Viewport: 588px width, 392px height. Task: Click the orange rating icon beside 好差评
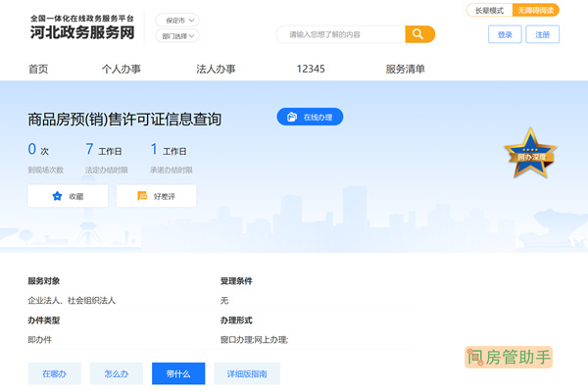pos(142,196)
